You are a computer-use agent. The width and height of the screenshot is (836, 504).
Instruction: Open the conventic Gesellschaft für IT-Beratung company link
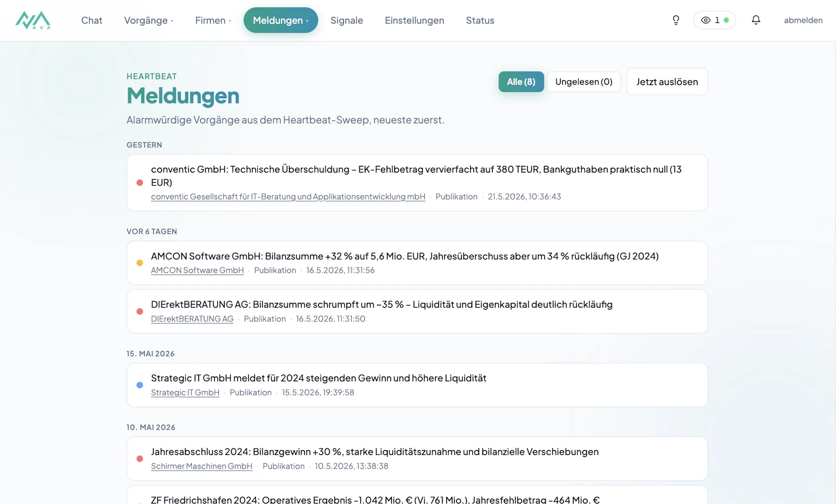(288, 197)
